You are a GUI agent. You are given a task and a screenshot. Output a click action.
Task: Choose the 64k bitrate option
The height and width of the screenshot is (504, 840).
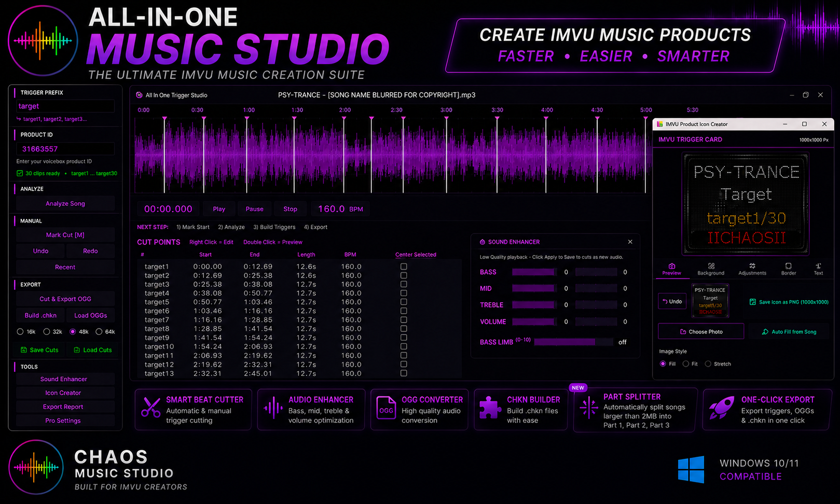[x=99, y=332]
